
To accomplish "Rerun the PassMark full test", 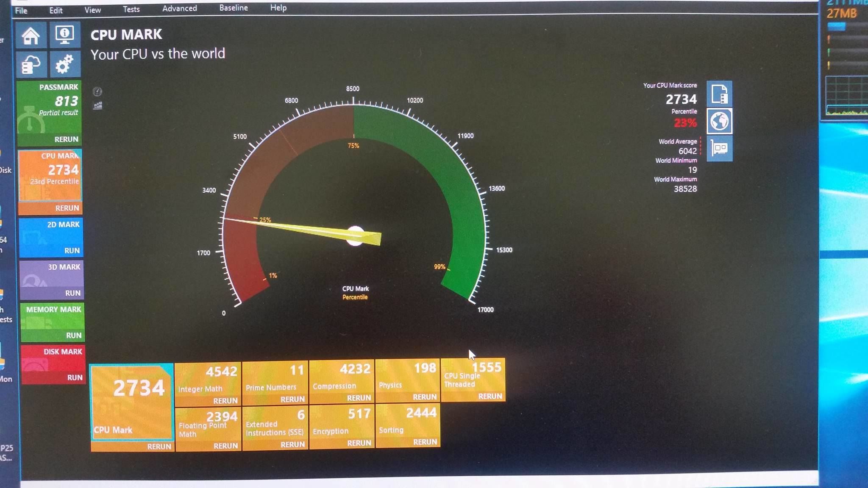I will (67, 139).
